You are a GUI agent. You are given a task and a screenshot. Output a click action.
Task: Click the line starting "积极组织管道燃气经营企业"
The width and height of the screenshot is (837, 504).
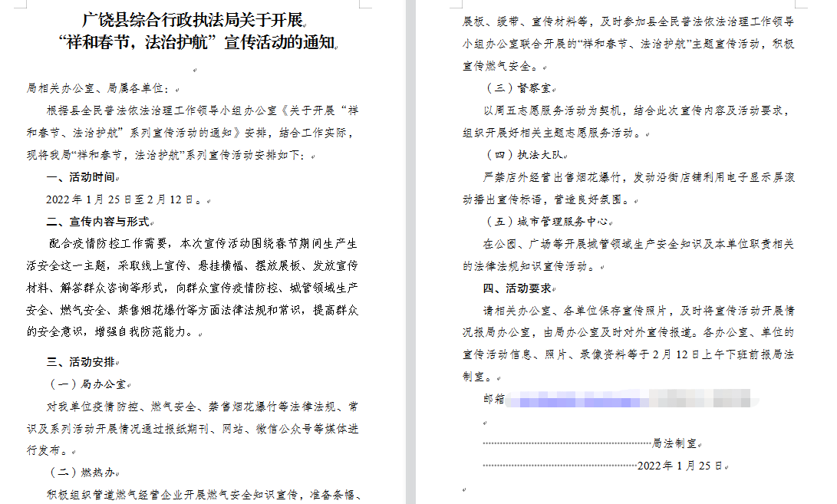pos(204,495)
